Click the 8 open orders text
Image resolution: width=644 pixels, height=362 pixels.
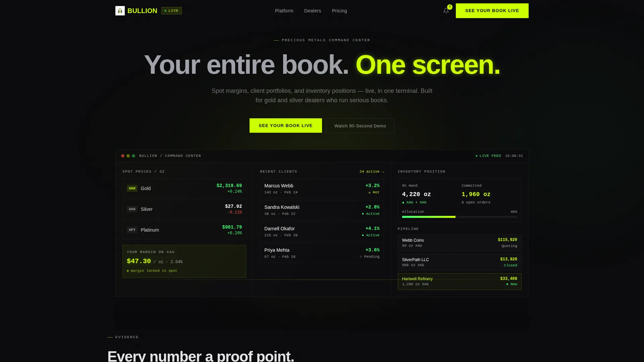point(476,202)
